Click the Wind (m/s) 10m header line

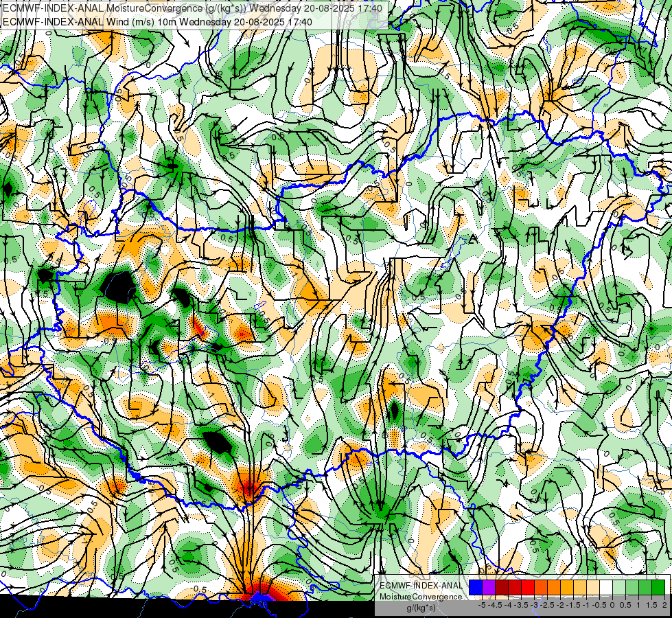(157, 22)
